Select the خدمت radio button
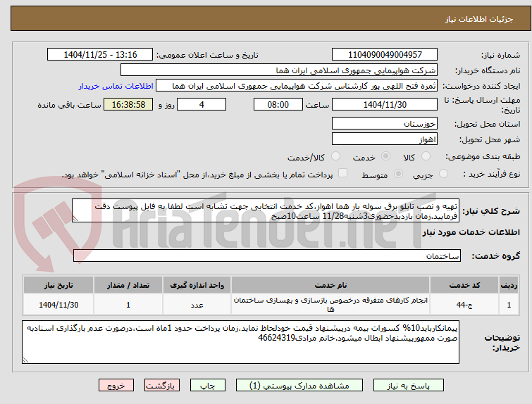 pyautogui.click(x=385, y=156)
